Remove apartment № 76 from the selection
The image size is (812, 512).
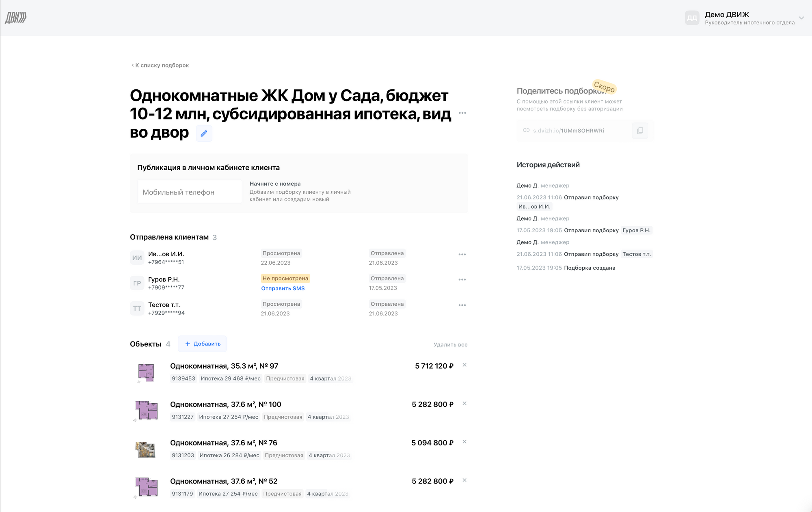(464, 442)
